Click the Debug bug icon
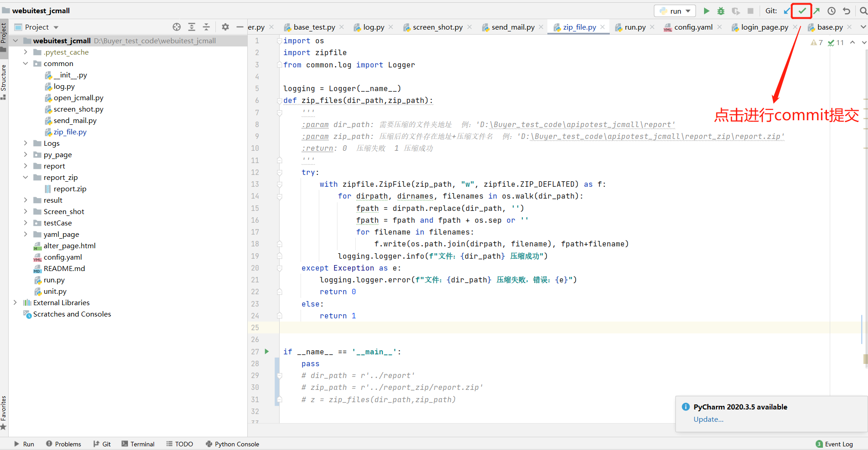This screenshot has height=450, width=868. (721, 11)
